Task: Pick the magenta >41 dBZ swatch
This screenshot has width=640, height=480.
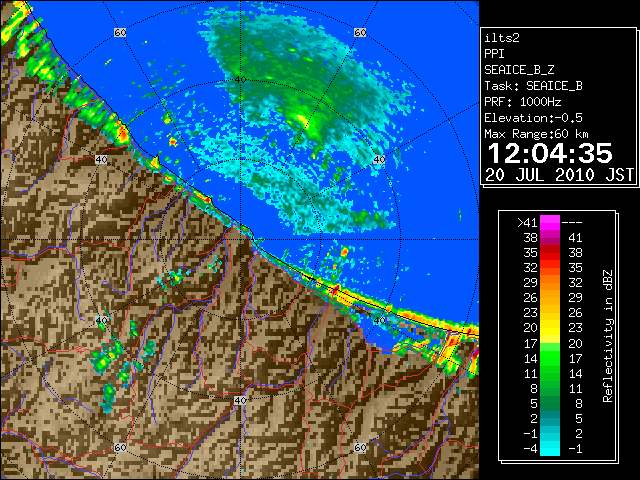Action: (x=550, y=223)
